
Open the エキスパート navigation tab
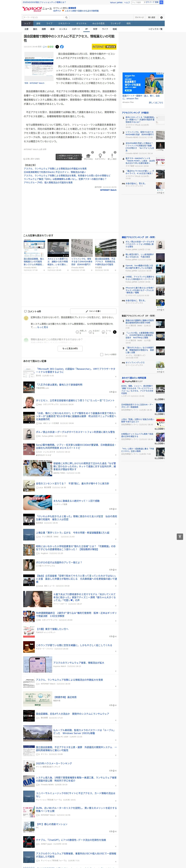click(x=64, y=24)
